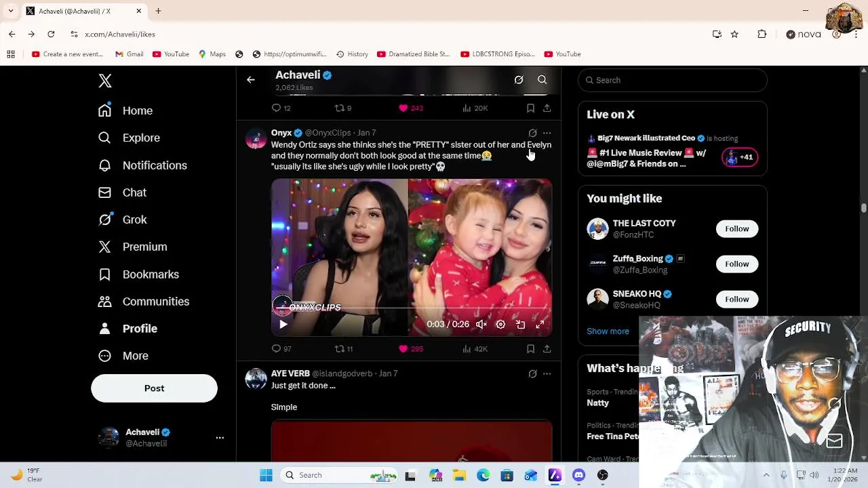The width and height of the screenshot is (868, 488).
Task: Open AYE VERB post more options
Action: 547,373
